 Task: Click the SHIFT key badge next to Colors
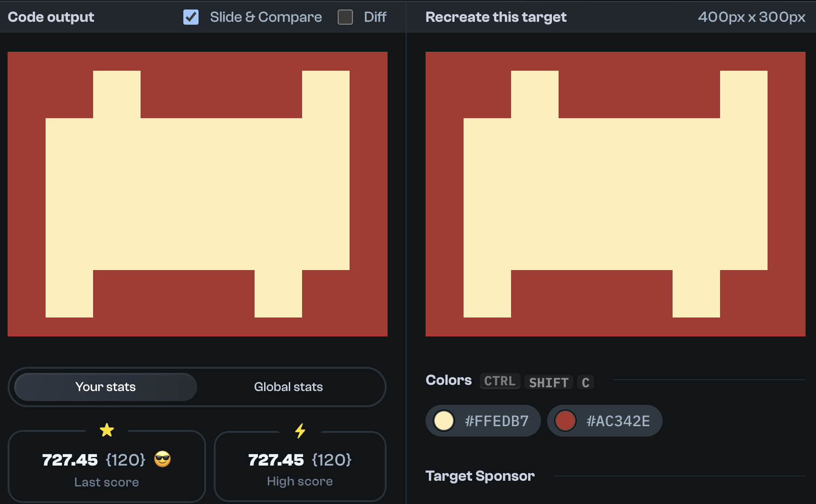(x=549, y=383)
